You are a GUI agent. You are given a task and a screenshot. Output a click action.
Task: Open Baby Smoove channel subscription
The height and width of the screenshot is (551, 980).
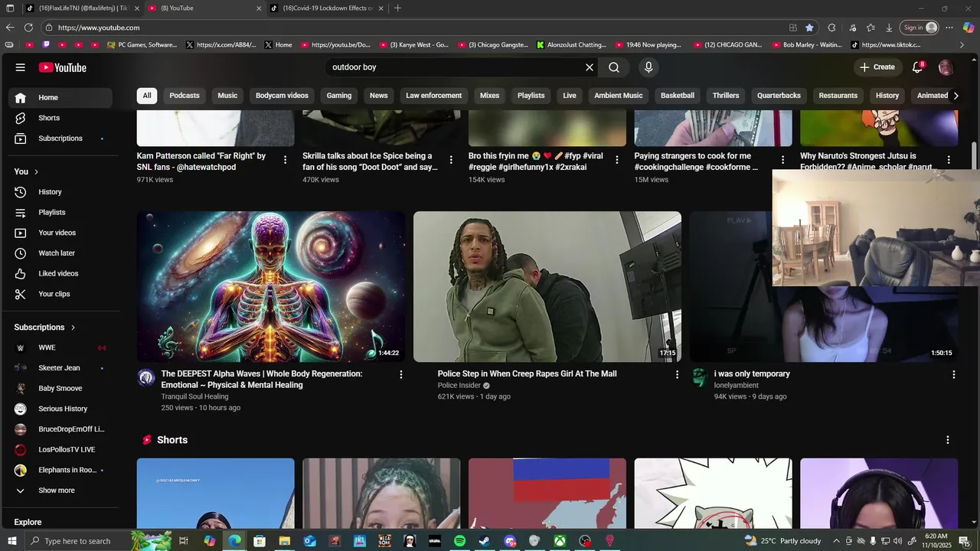pyautogui.click(x=60, y=389)
